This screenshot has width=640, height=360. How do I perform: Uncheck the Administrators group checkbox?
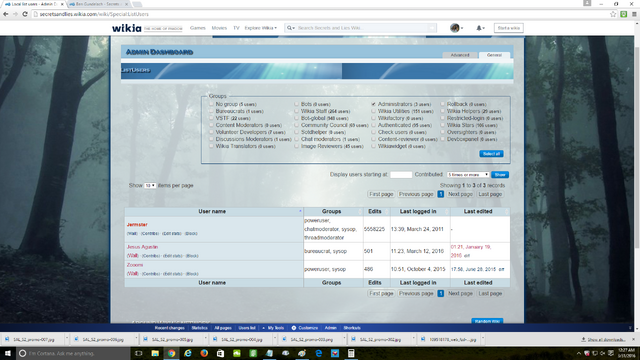pyautogui.click(x=373, y=104)
